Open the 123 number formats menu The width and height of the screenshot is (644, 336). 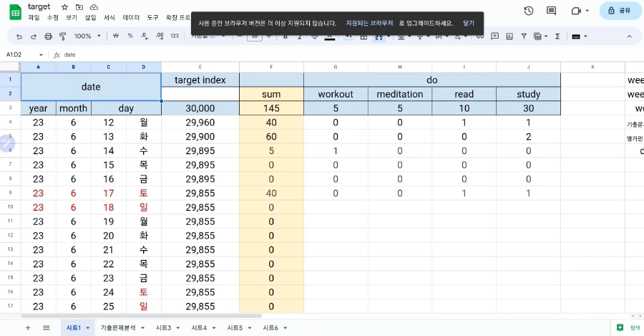pos(175,37)
